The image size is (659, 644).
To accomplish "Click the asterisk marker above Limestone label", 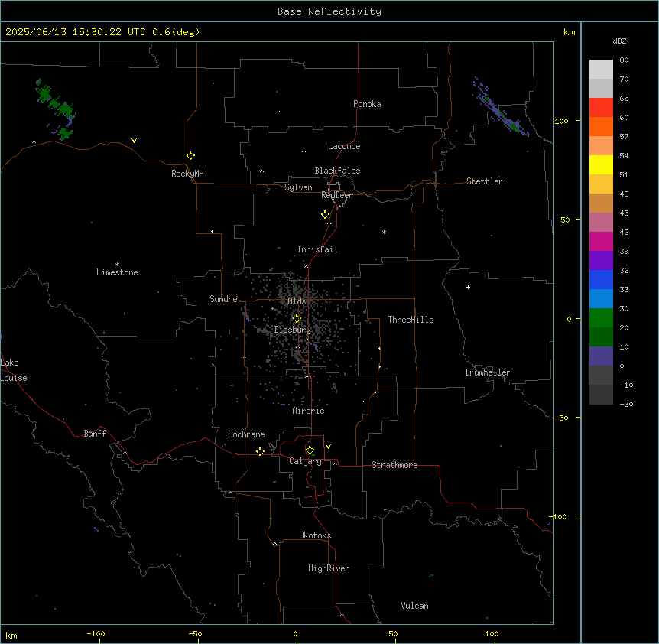I will 117,264.
